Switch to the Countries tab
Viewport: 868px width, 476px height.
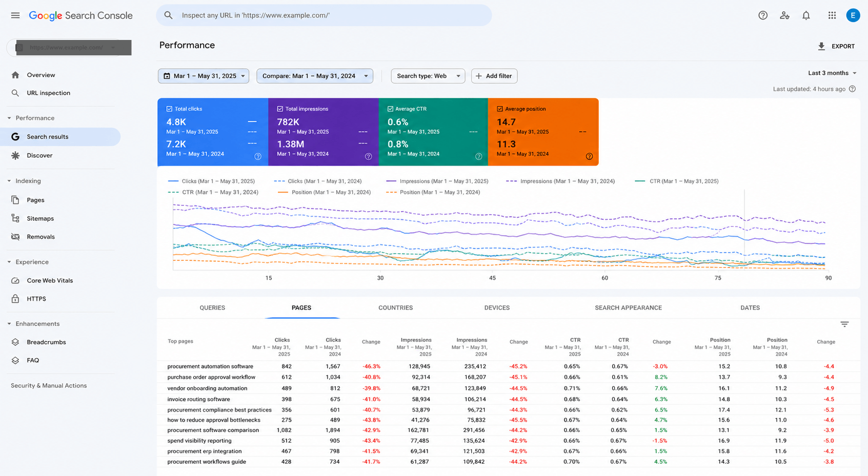tap(395, 308)
